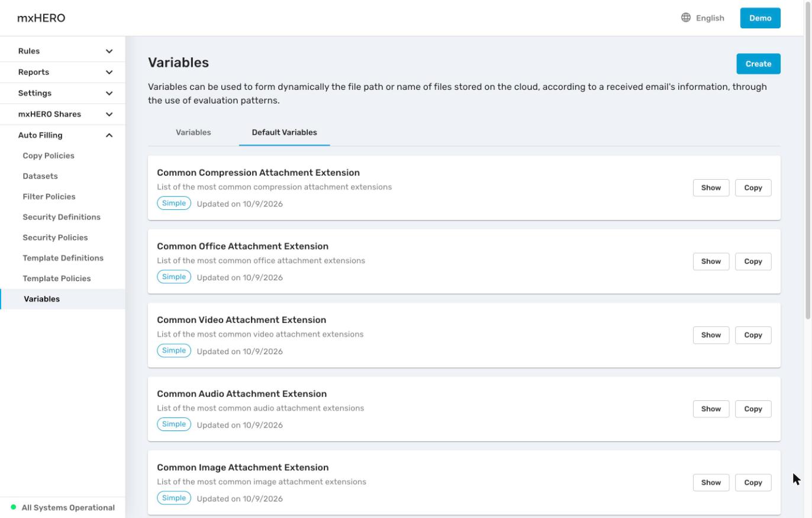The image size is (812, 518).
Task: Show Common Office Attachment Extension variable
Action: click(x=711, y=261)
